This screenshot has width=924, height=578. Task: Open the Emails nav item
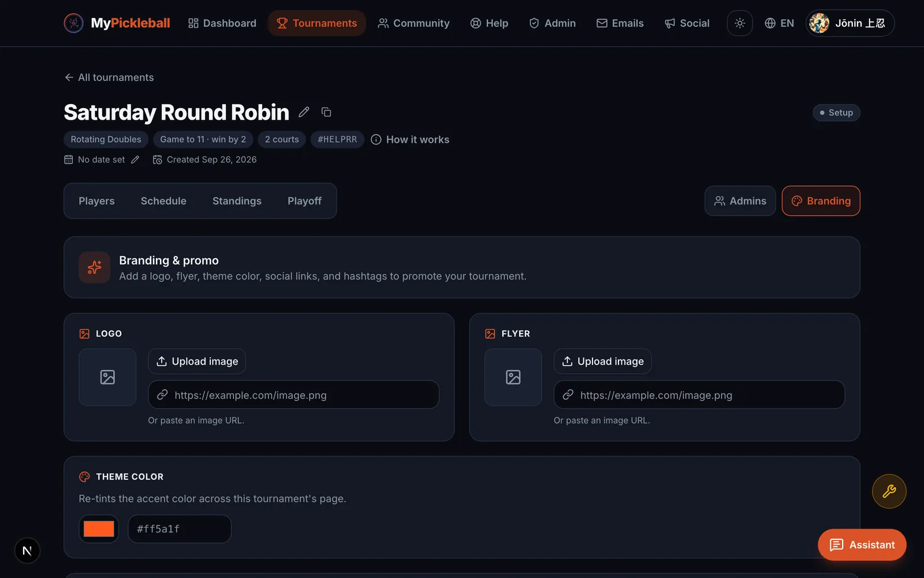click(620, 23)
